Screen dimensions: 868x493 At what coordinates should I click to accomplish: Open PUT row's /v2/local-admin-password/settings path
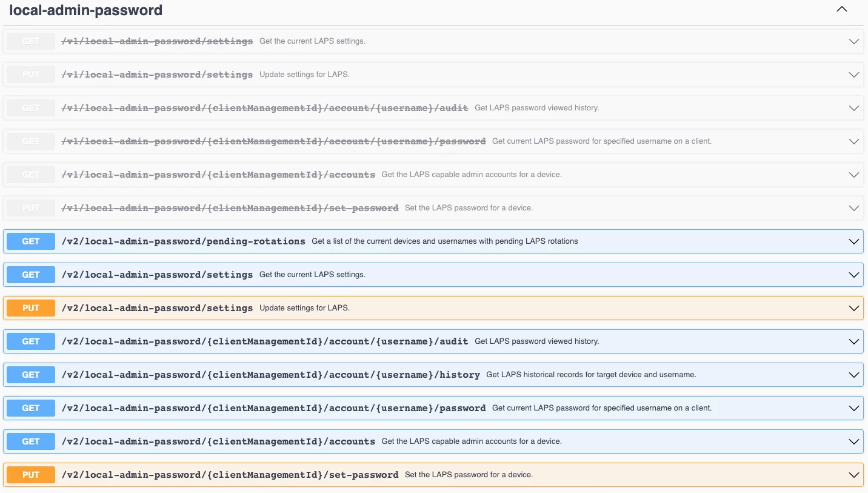[x=157, y=308]
